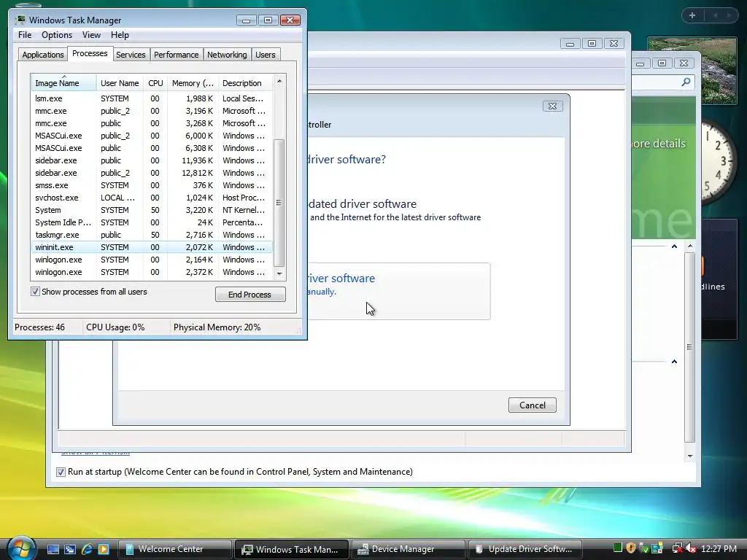Click the security shield tray icon
Image resolution: width=747 pixels, height=560 pixels.
(631, 548)
